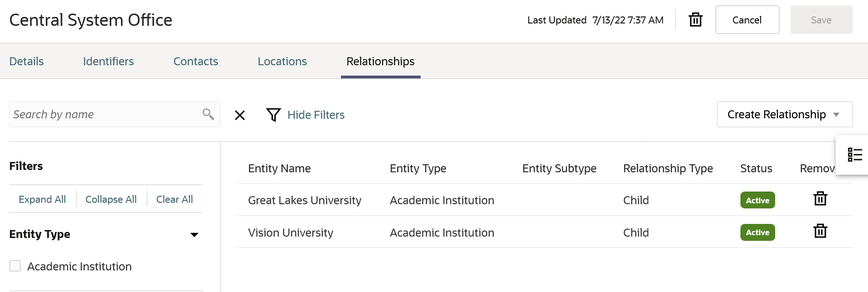Open the Identifiers tab
Viewport: 868px width, 292px height.
[x=108, y=61]
